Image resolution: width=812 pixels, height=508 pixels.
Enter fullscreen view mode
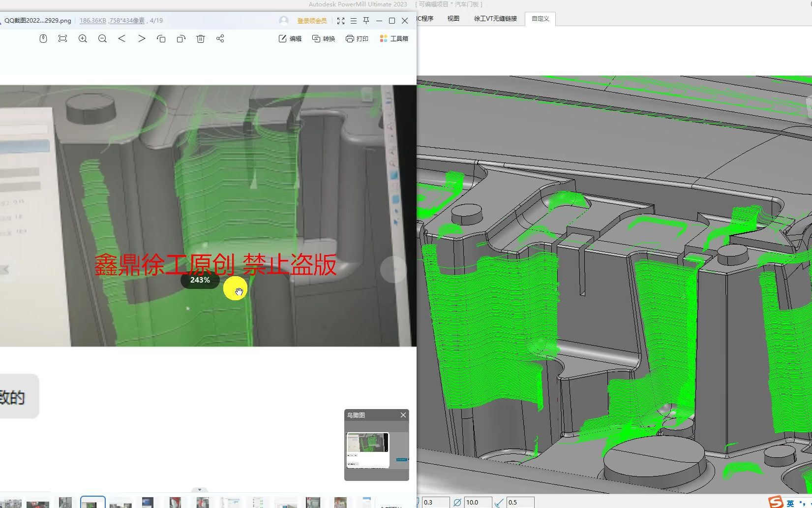click(x=341, y=21)
